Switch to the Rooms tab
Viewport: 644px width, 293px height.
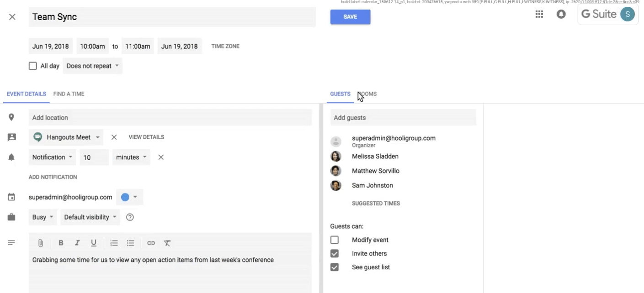pos(367,94)
